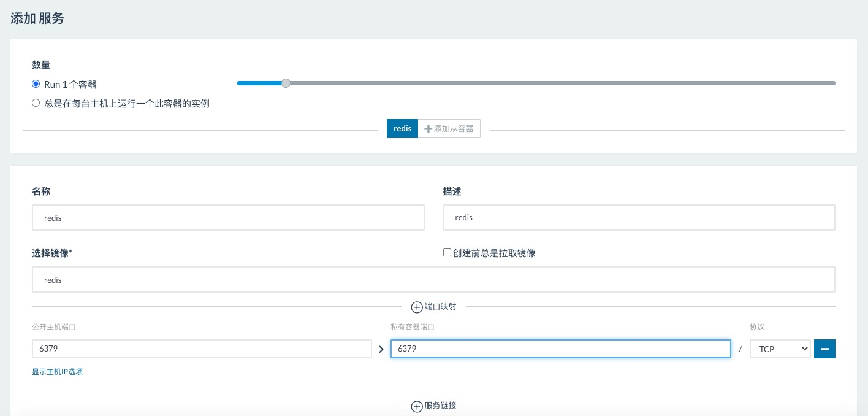868x416 pixels.
Task: Remove port mapping with the minus button
Action: (x=824, y=349)
